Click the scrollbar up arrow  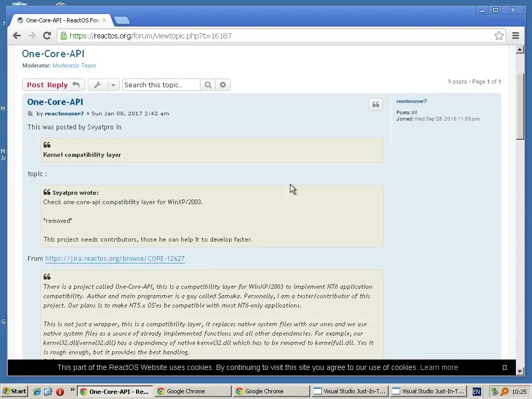(x=520, y=49)
